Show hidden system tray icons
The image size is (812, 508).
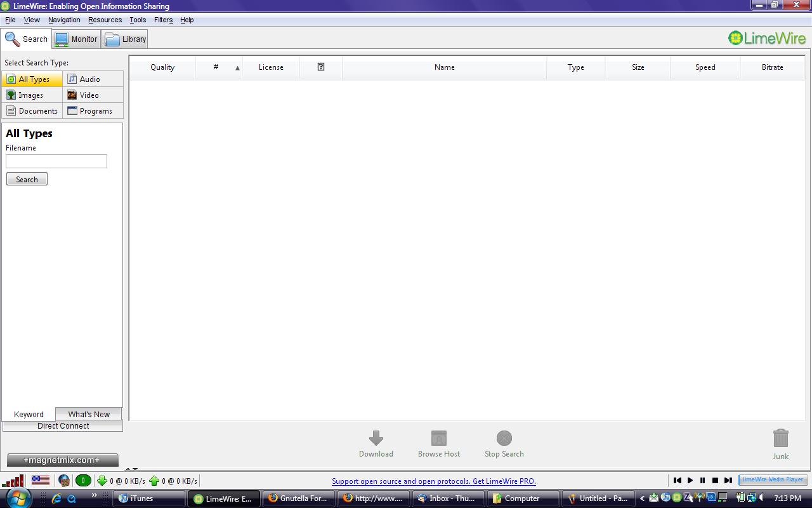tap(642, 498)
